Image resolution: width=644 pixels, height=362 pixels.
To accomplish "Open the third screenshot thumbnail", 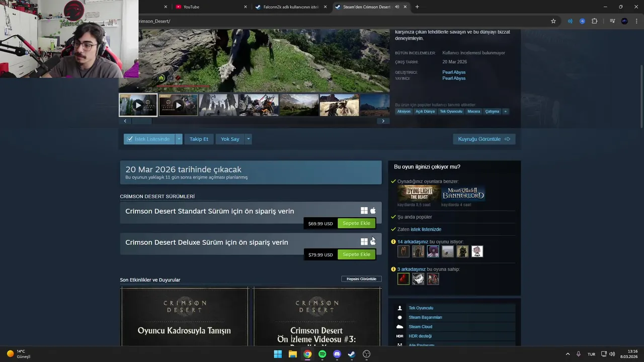I will pyautogui.click(x=218, y=105).
